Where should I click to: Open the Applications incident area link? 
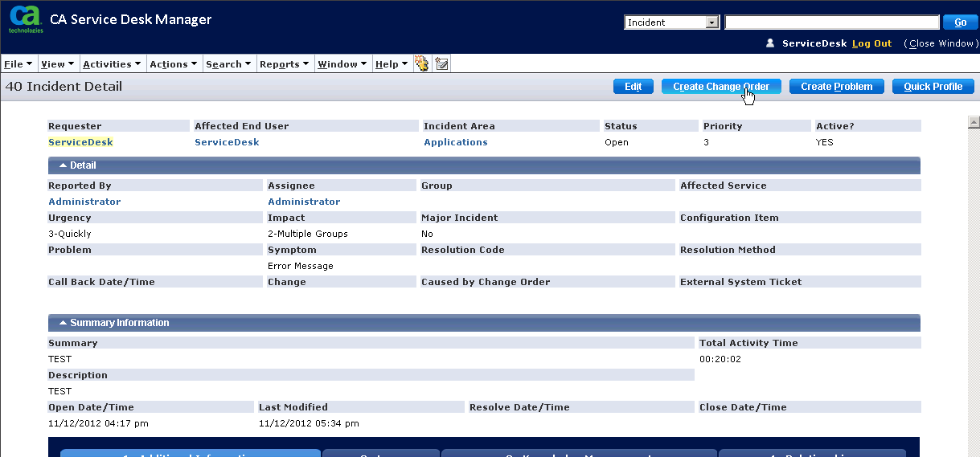(x=456, y=142)
